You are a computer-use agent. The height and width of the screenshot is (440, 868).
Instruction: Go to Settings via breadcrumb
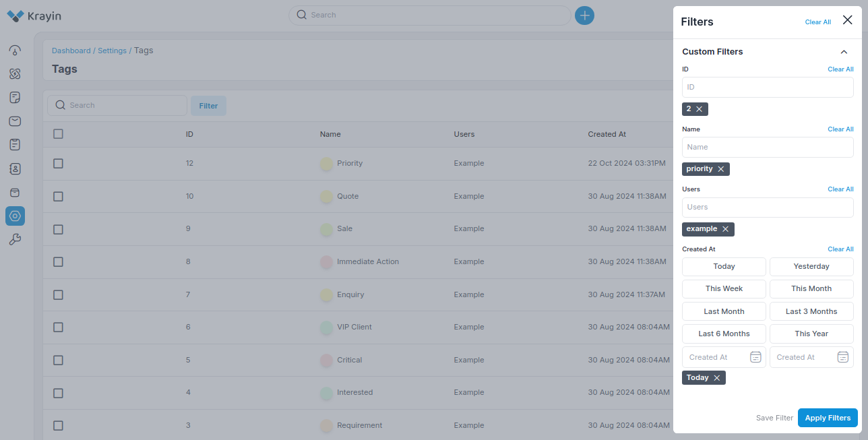click(x=112, y=51)
